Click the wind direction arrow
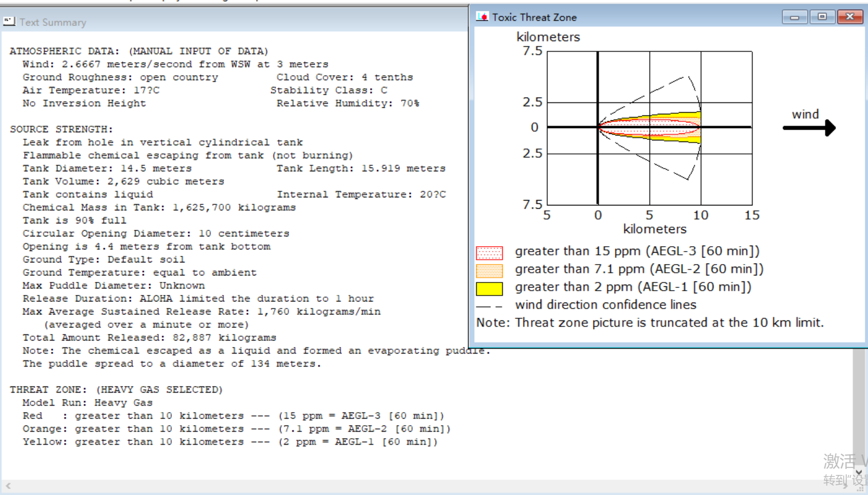Viewport: 868px width, 495px height. (x=809, y=128)
